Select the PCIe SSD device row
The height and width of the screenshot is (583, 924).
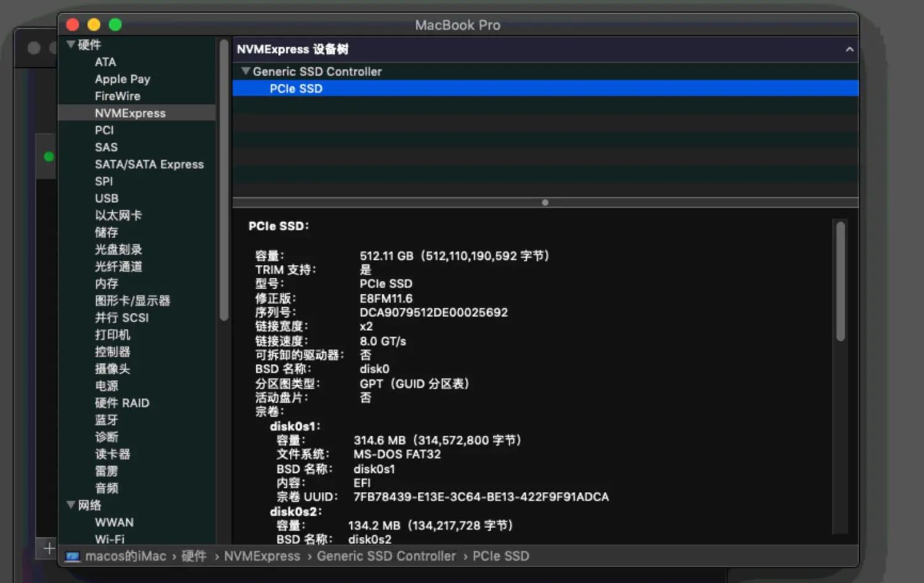545,89
